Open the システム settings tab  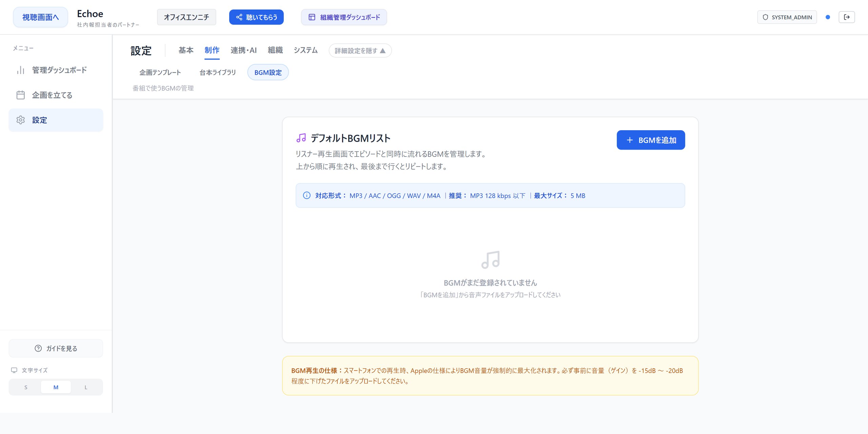pyautogui.click(x=305, y=50)
